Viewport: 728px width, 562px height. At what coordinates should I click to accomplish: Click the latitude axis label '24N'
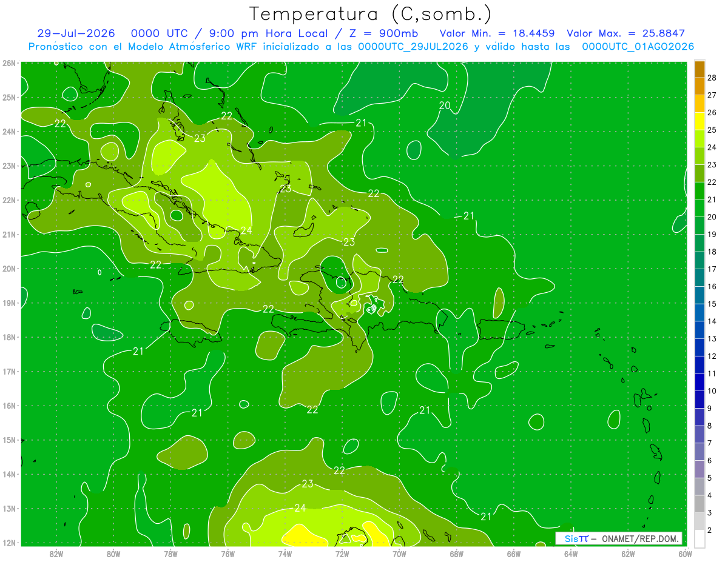9,132
